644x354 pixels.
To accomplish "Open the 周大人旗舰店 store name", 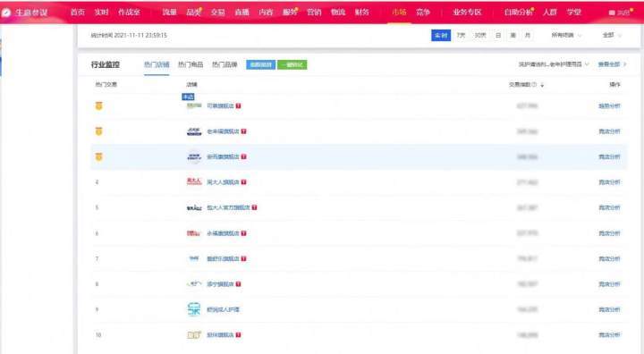I will point(223,182).
